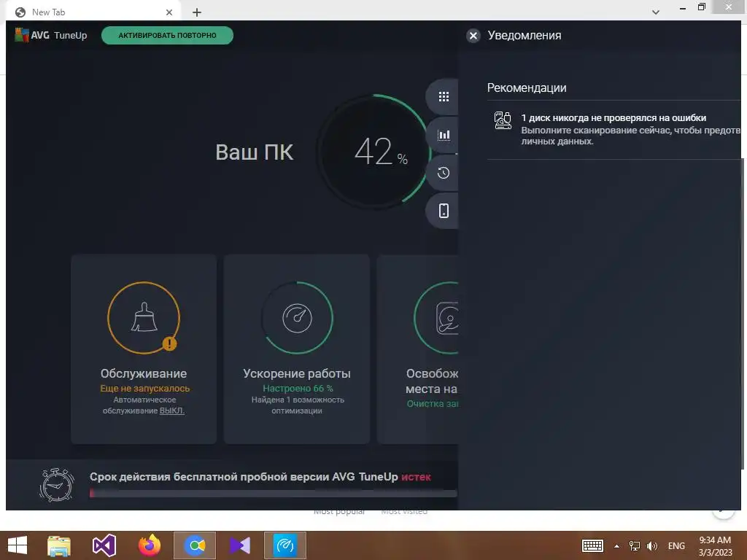Screen dimensions: 747x560
Task: Open '1 диск никогда не проверялся на ошибки'
Action: [x=614, y=117]
